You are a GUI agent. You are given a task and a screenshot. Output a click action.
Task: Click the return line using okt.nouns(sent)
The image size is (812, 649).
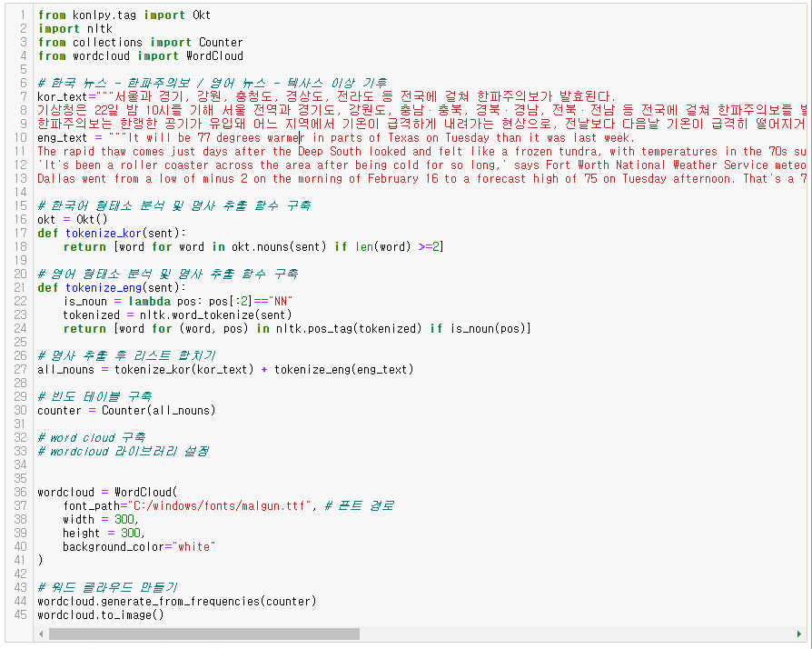coord(253,246)
